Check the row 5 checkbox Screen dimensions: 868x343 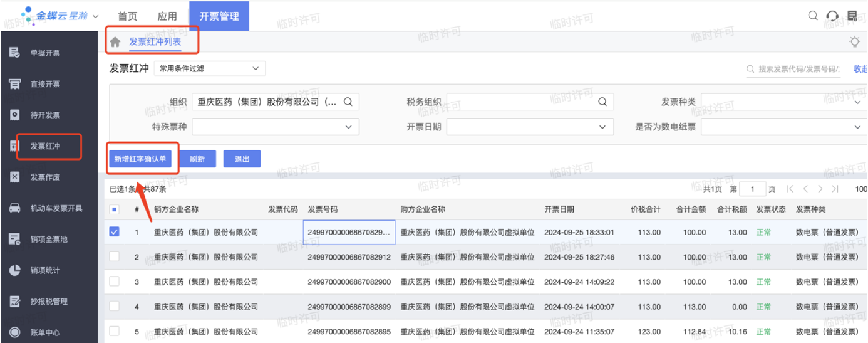click(114, 330)
